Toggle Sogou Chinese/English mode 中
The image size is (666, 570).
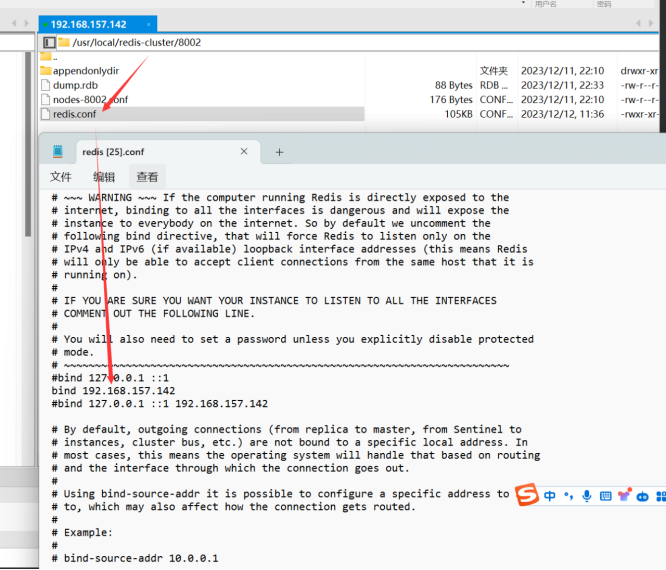click(550, 496)
